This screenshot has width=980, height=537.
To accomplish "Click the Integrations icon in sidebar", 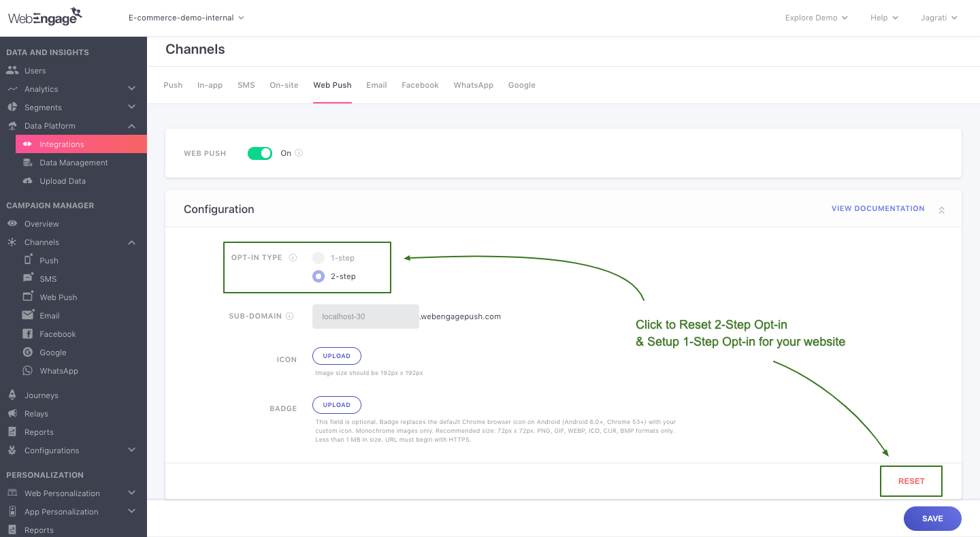I will click(x=27, y=144).
